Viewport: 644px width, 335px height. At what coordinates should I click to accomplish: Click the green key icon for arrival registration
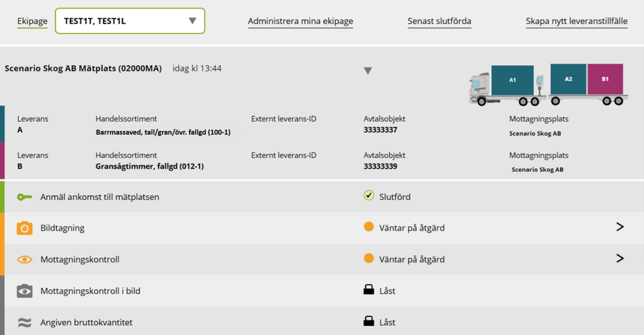[x=24, y=197]
